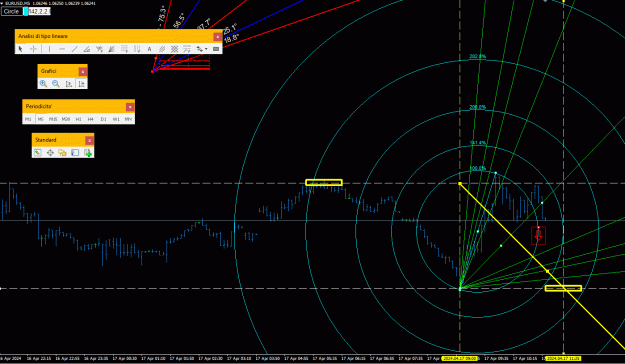
Task: Click the 2024.04.17 09:00 time label
Action: click(460, 359)
